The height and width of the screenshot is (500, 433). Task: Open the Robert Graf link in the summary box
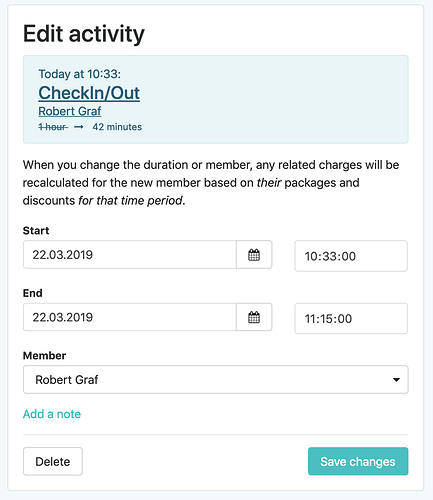[70, 111]
